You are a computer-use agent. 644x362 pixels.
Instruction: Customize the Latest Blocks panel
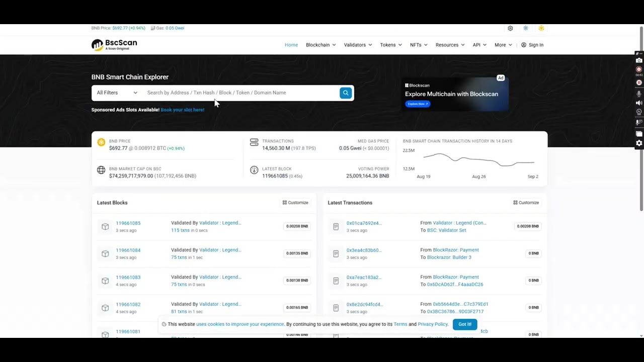coord(295,203)
